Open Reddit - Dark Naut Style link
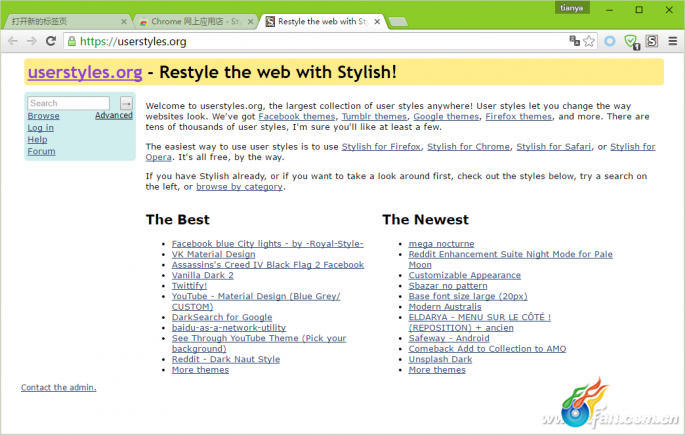 pos(226,359)
